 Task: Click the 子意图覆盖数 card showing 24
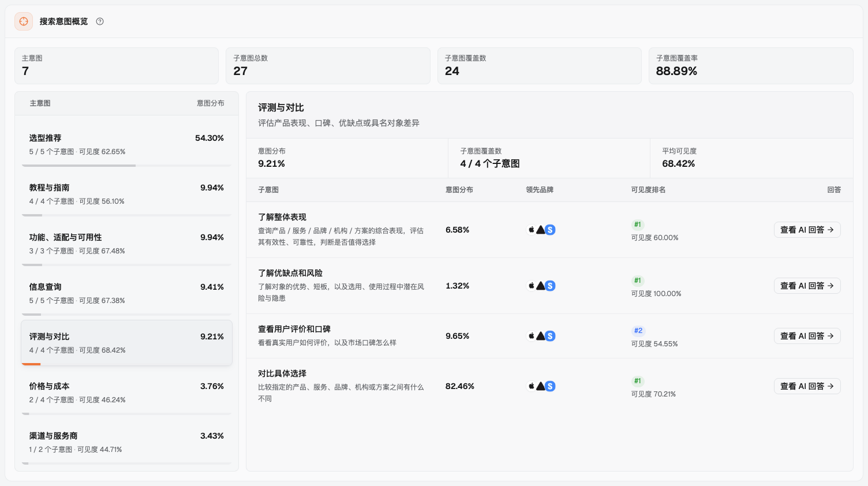coord(540,66)
